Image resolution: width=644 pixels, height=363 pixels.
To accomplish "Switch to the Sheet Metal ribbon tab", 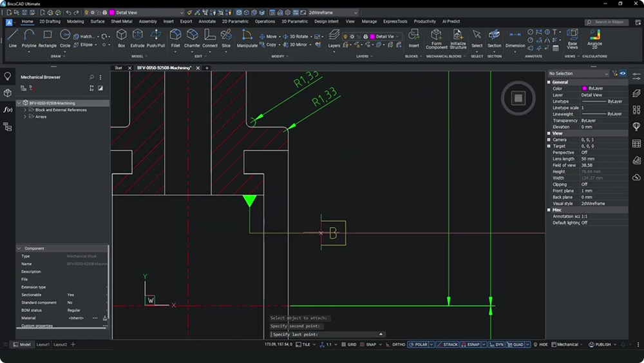I will 121,21.
